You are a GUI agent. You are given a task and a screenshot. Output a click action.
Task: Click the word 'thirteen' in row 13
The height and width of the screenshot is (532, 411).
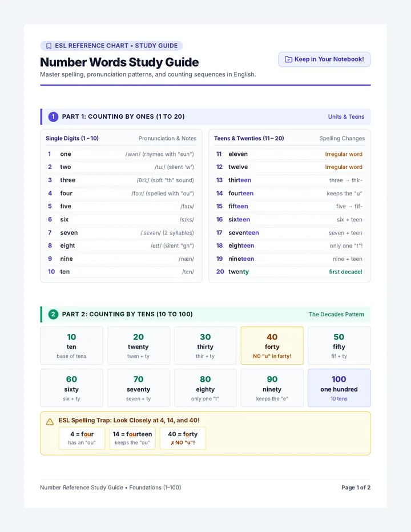[240, 180]
